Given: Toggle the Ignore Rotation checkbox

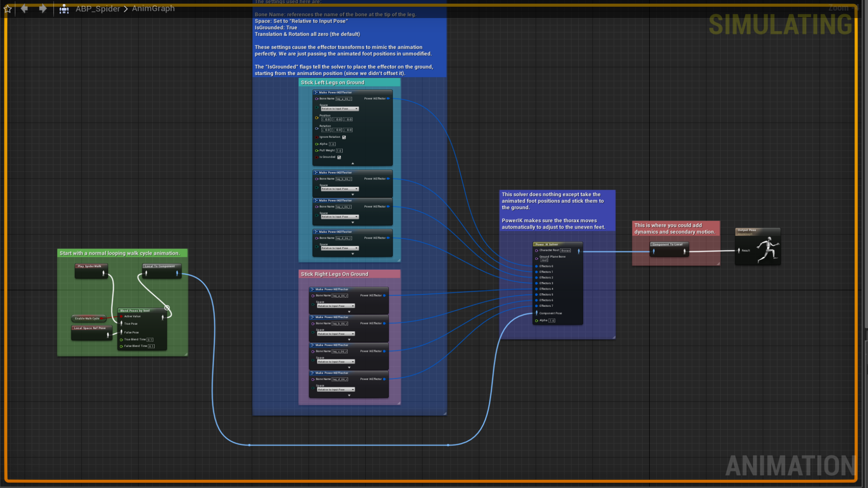Looking at the screenshot, I should (344, 137).
